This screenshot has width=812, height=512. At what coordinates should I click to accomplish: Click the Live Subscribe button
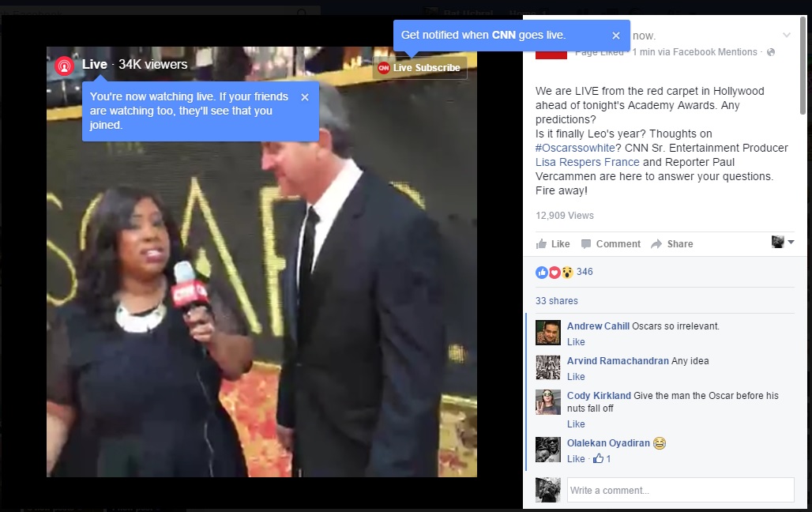point(419,68)
